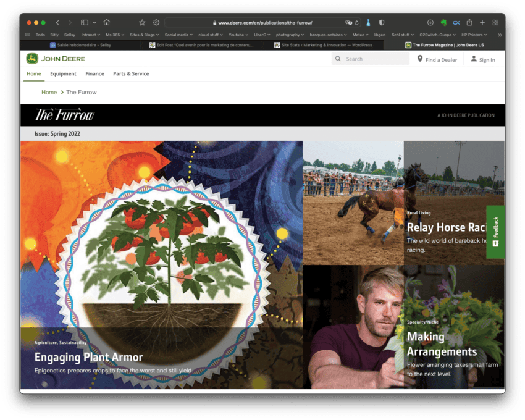525x420 pixels.
Task: Open the Finance navigation menu
Action: click(x=94, y=74)
